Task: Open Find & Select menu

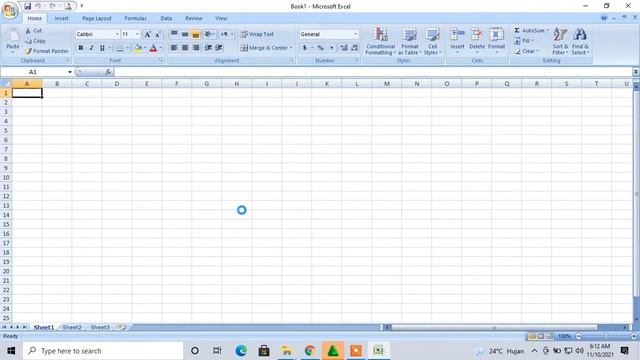Action: pos(580,41)
